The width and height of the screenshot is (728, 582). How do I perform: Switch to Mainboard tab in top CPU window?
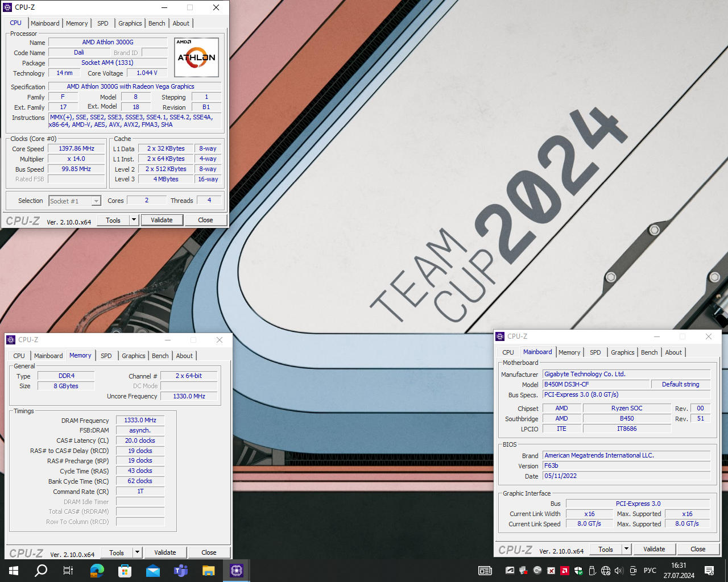45,23
